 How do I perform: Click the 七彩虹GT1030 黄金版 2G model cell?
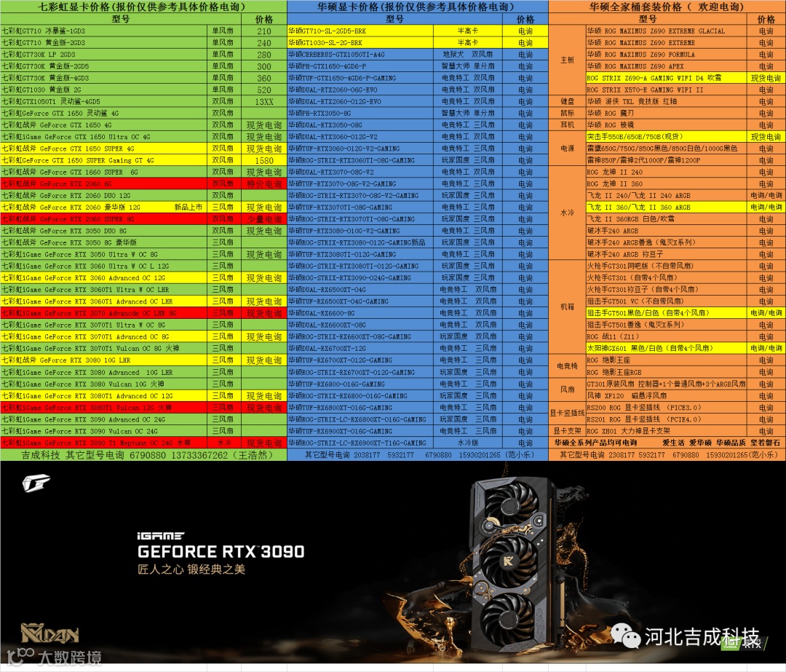coord(104,90)
